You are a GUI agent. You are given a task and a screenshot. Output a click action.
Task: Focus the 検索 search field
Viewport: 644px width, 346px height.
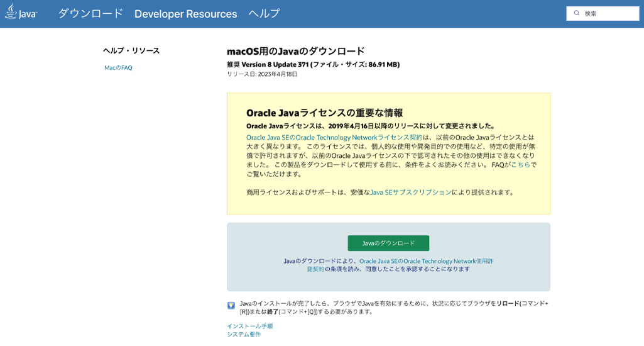[603, 14]
